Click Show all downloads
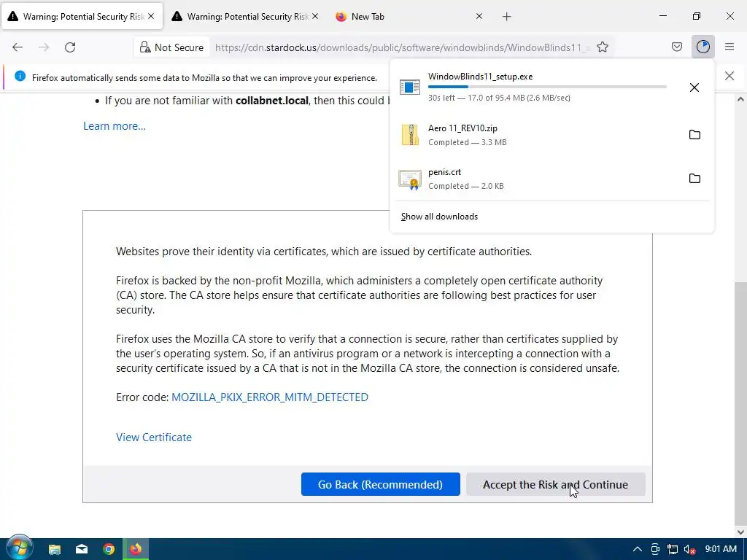The image size is (747, 560). [x=439, y=217]
